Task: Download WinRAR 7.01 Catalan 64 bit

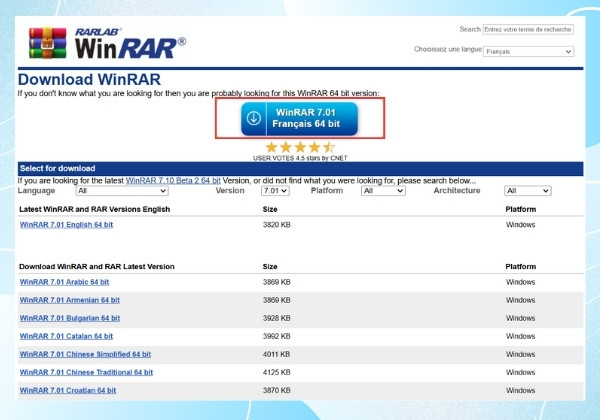Action: click(x=66, y=336)
